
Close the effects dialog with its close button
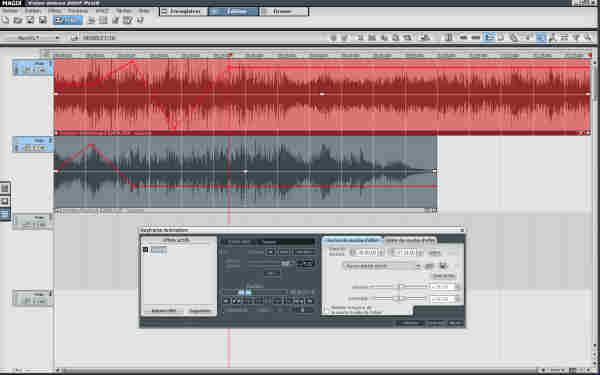[x=462, y=230]
